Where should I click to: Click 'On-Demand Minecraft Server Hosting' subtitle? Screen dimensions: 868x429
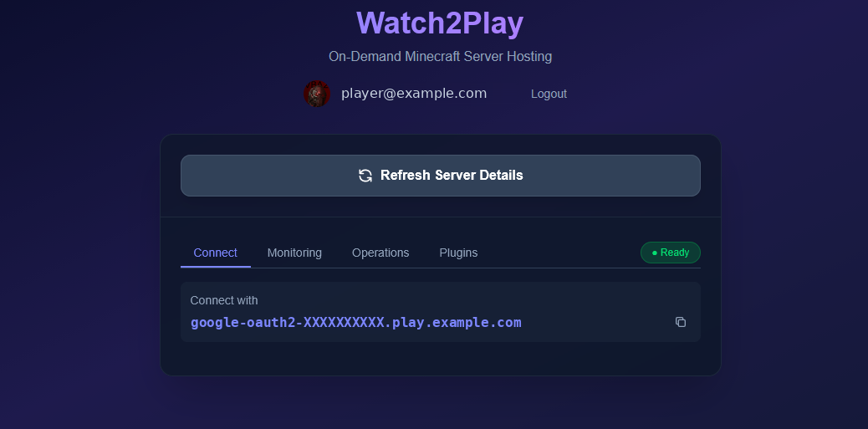pos(440,57)
